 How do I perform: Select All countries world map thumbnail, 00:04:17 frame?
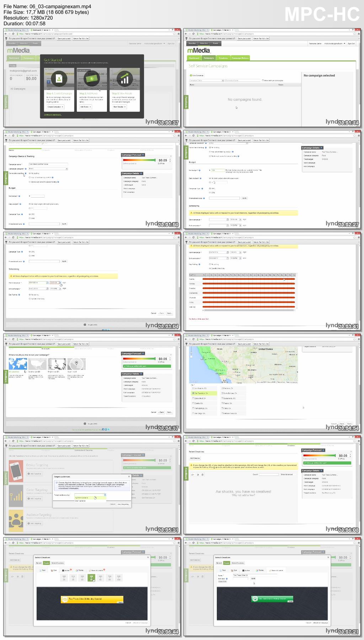tap(18, 364)
